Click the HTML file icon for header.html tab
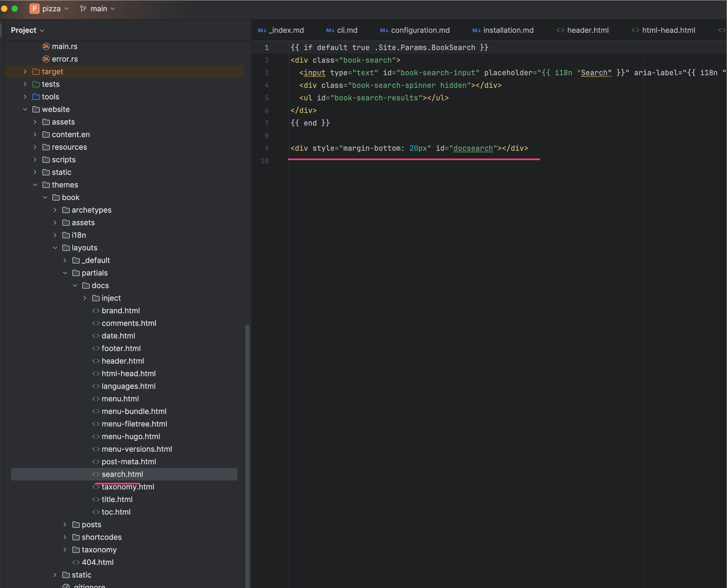Screen dimensions: 727x588 pos(560,29)
